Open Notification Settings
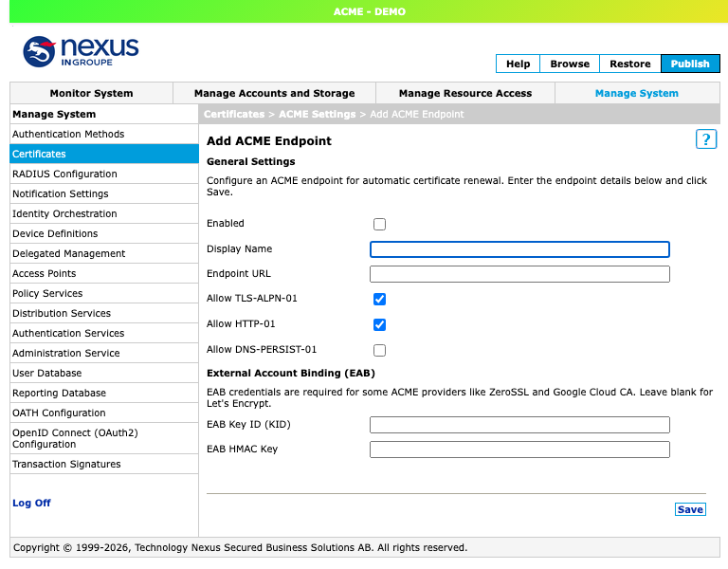The height and width of the screenshot is (569, 728). tap(104, 193)
